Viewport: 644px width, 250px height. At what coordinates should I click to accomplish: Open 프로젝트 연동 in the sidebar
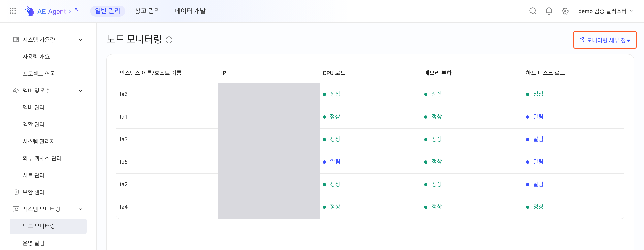pyautogui.click(x=38, y=73)
